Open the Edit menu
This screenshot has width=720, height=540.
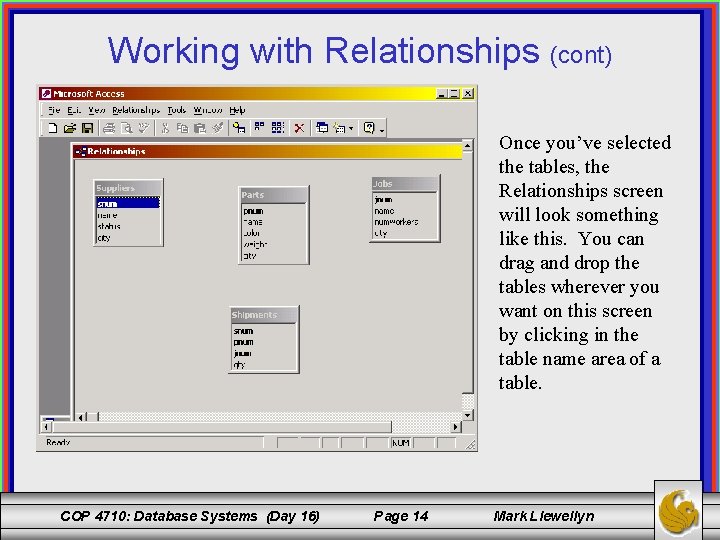(x=74, y=110)
